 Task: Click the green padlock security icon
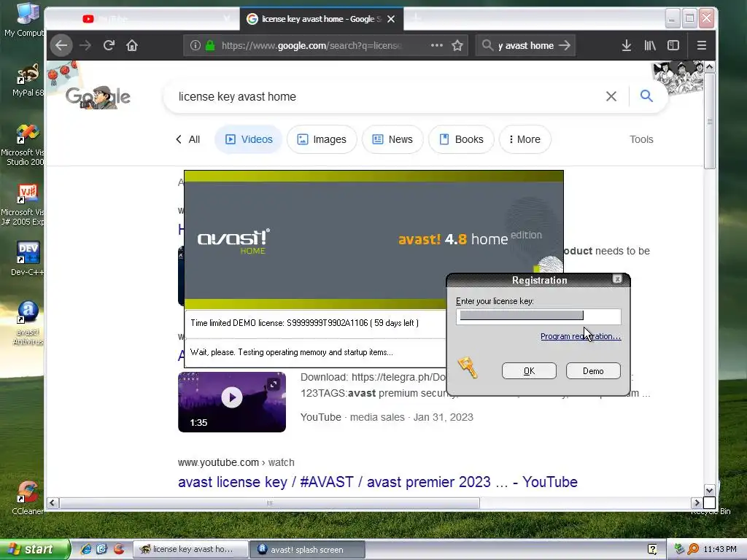210,46
